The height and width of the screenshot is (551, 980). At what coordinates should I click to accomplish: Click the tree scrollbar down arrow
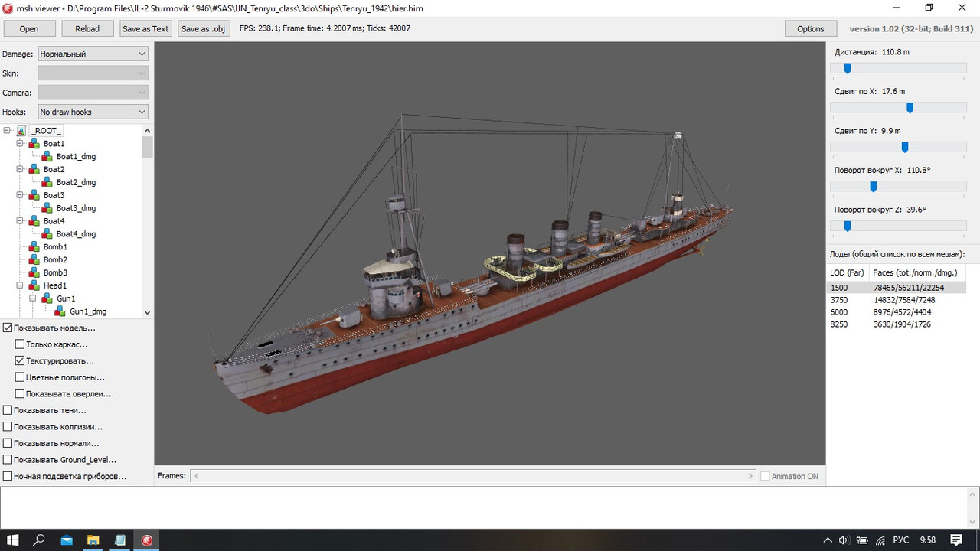click(x=148, y=312)
